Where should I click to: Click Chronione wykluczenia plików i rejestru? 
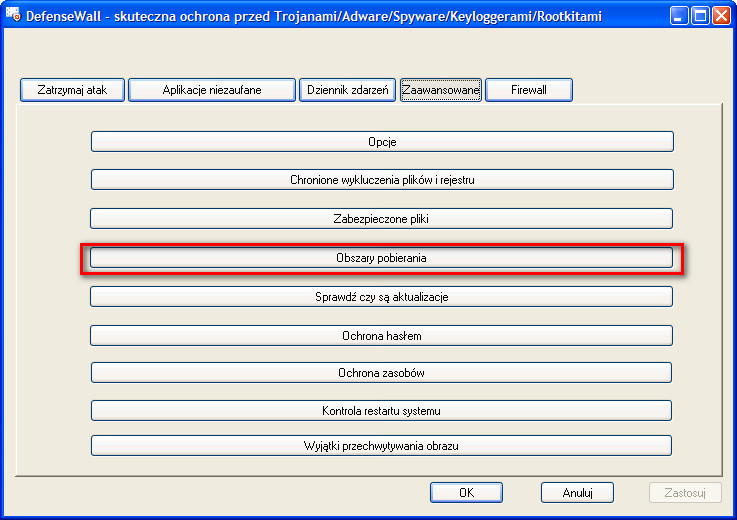382,180
